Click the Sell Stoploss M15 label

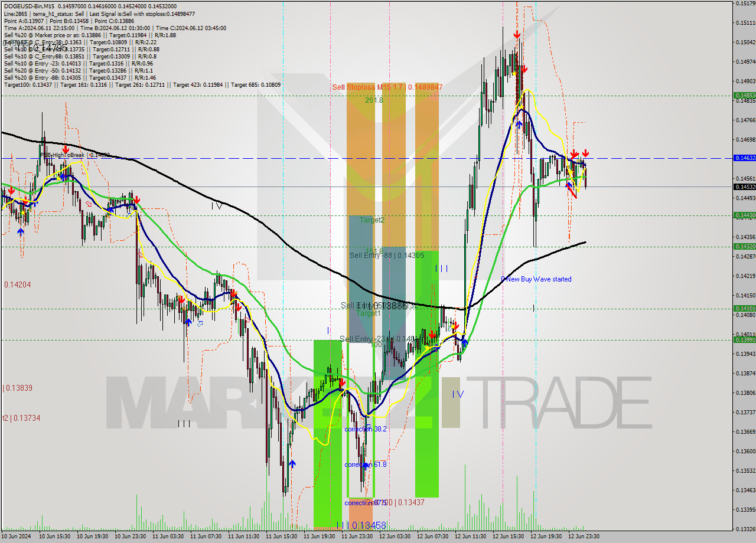(x=387, y=87)
